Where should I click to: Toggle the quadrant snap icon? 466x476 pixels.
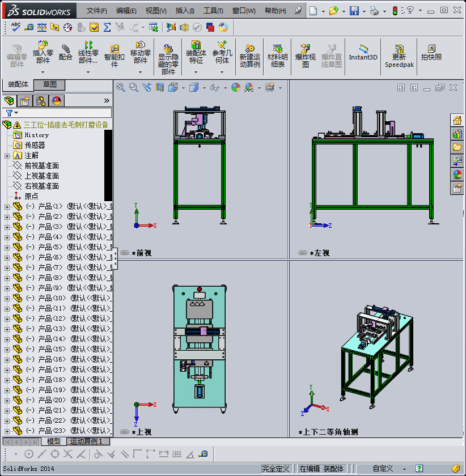click(x=55, y=454)
